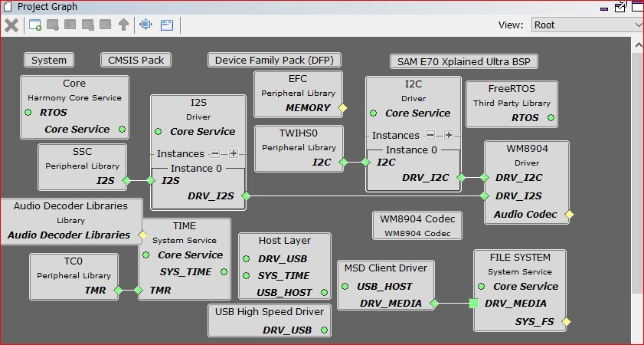Click the undock window icon at top right
This screenshot has width=644, height=345.
(620, 7)
